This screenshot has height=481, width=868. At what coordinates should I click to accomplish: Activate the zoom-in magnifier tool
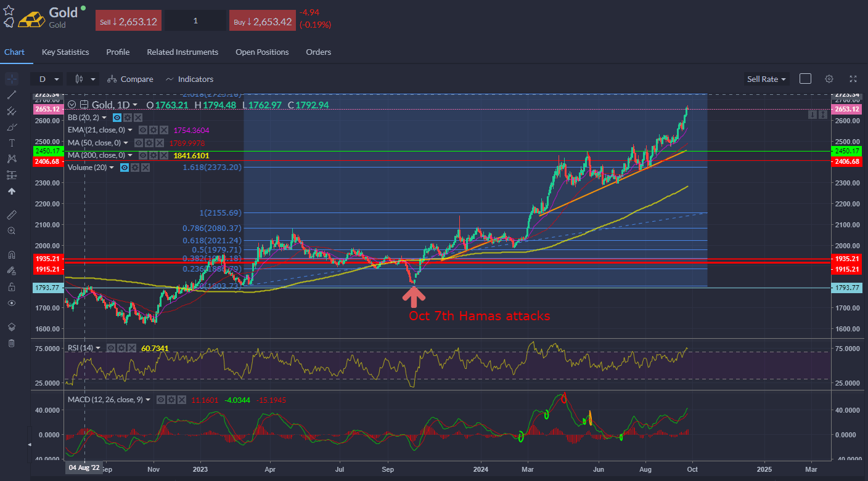(11, 230)
